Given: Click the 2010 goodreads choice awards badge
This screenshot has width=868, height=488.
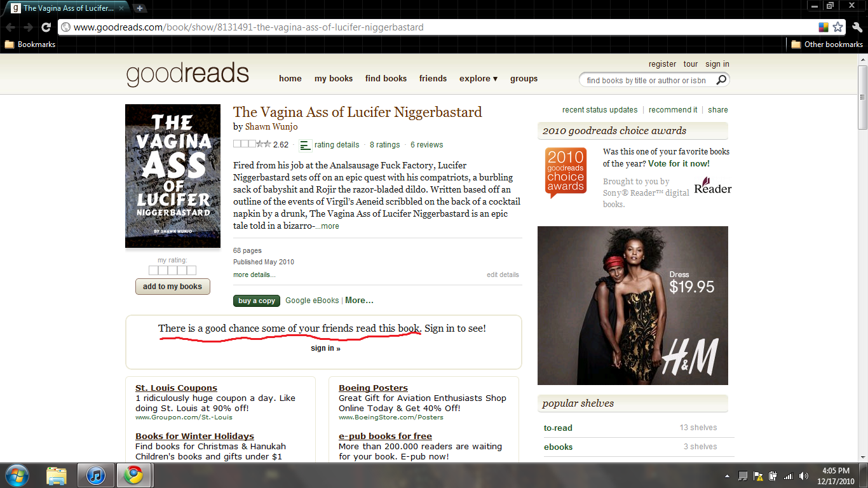Looking at the screenshot, I should click(566, 173).
